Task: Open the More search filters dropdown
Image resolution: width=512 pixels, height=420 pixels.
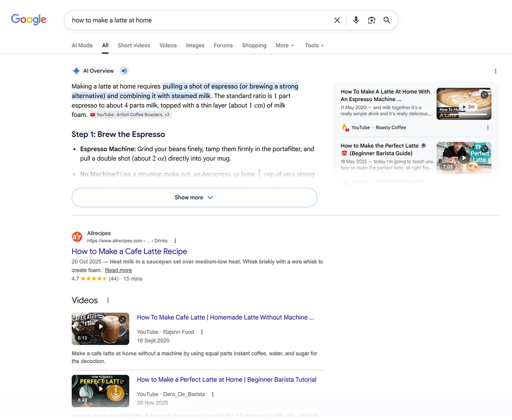Action: coord(285,45)
